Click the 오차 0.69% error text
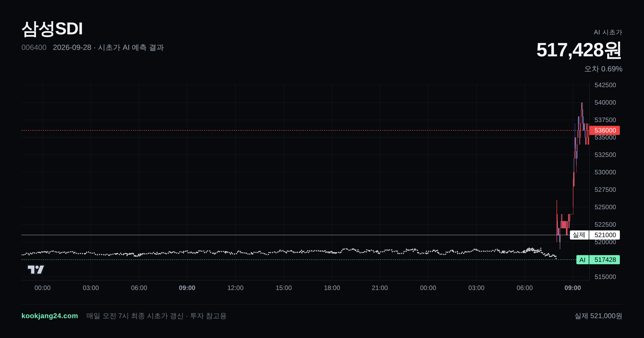Image resolution: width=644 pixels, height=338 pixels. click(x=603, y=69)
